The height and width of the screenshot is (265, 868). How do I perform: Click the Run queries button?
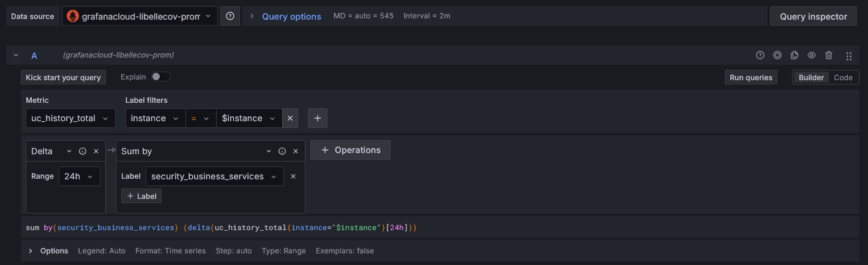[751, 78]
